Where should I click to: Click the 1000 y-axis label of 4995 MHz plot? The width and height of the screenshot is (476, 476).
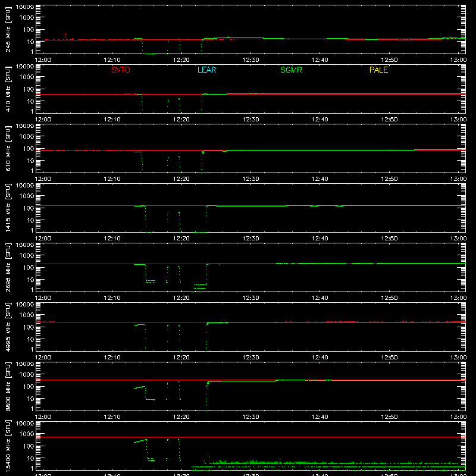27,315
